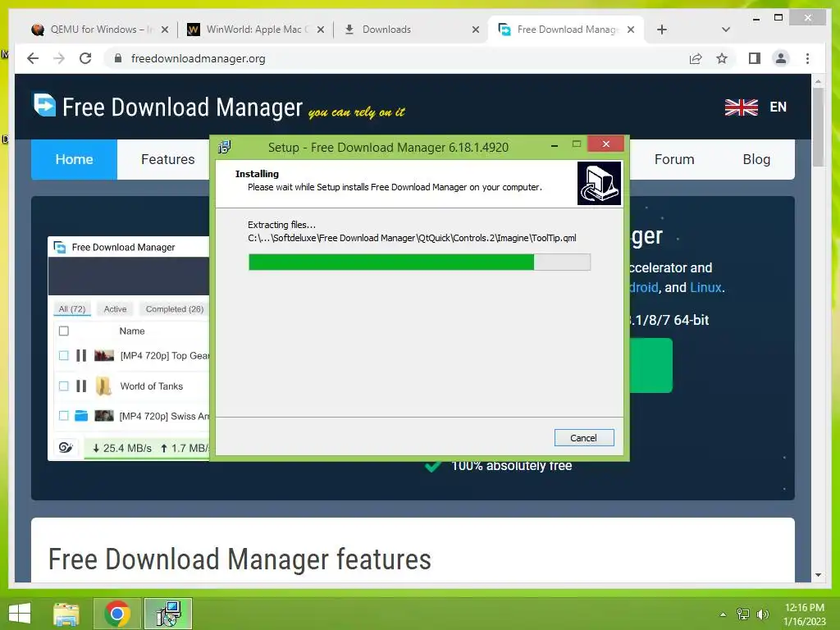
Task: Open the network tray icon
Action: point(743,614)
